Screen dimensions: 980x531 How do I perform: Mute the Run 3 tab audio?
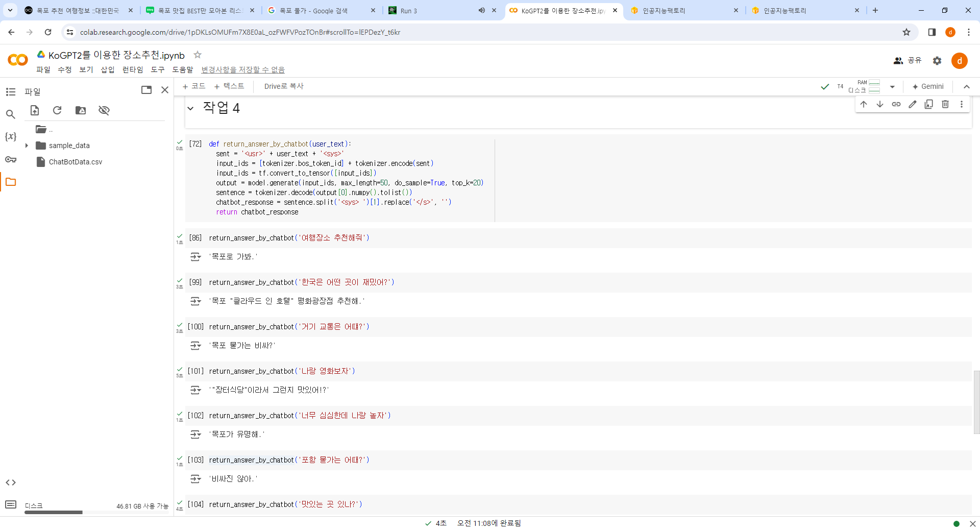[x=481, y=10]
